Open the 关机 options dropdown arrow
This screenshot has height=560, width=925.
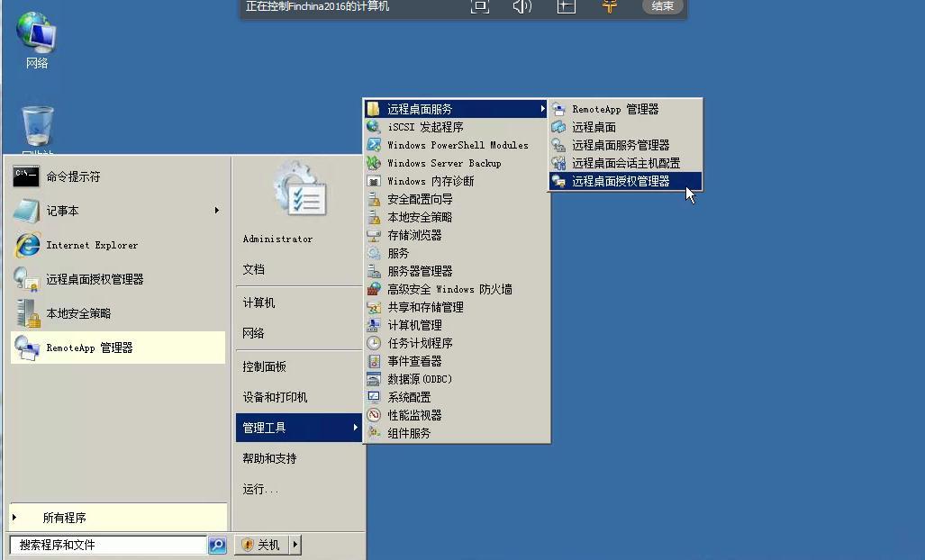point(293,545)
